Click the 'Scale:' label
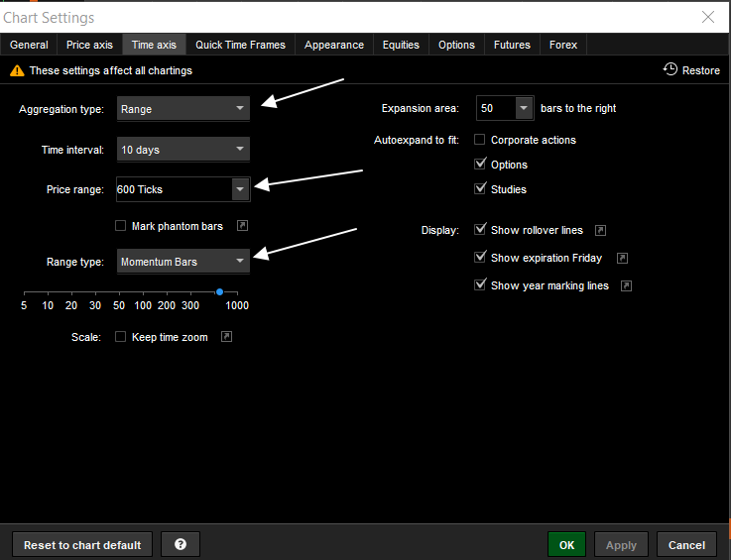The width and height of the screenshot is (731, 560). [x=86, y=337]
